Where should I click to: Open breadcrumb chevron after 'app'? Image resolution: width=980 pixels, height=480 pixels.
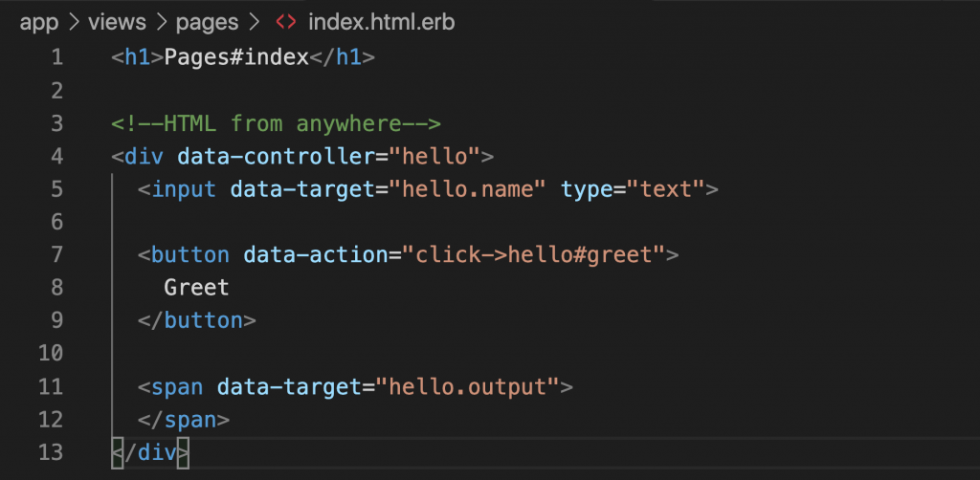[74, 23]
